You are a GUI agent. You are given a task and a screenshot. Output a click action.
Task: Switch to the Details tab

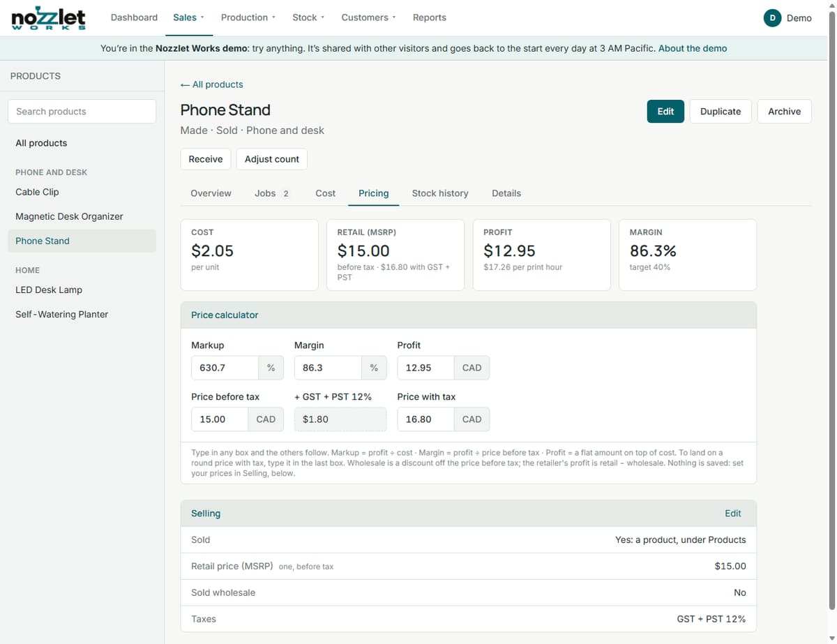(x=506, y=193)
